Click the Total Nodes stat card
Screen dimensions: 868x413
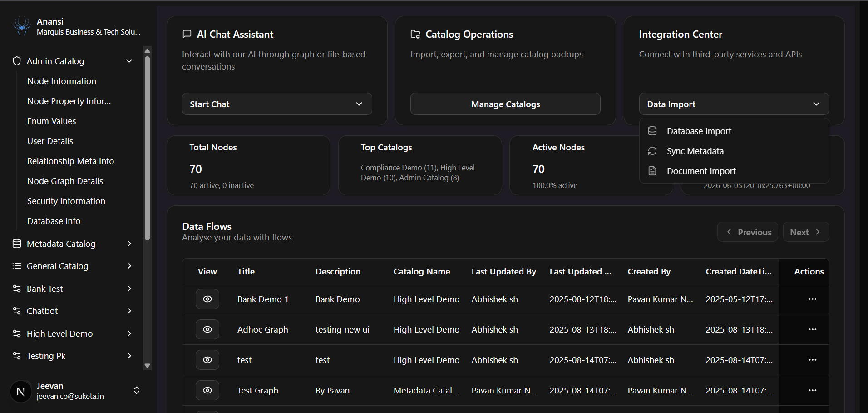point(248,165)
